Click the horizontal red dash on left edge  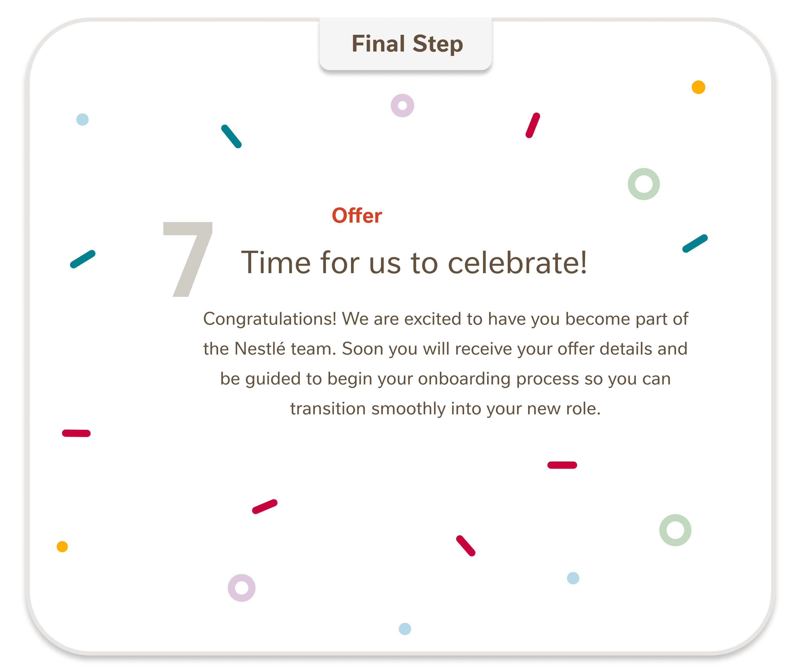coord(76,433)
